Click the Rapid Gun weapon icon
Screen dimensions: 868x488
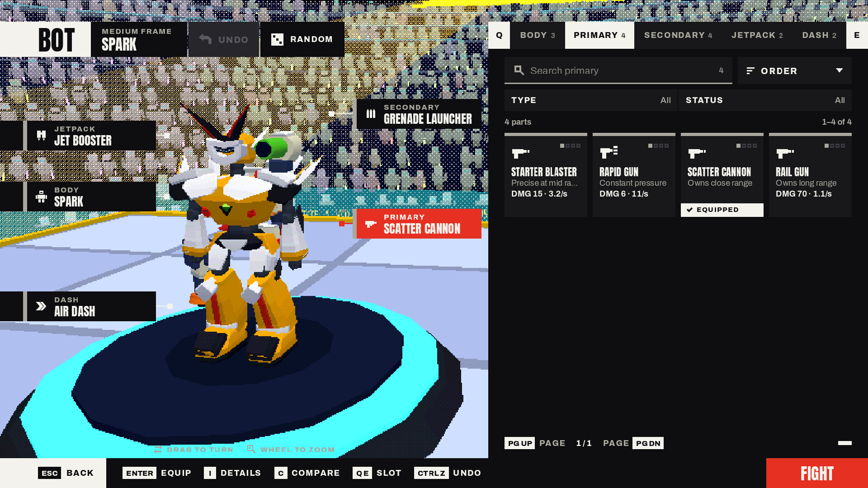point(609,153)
